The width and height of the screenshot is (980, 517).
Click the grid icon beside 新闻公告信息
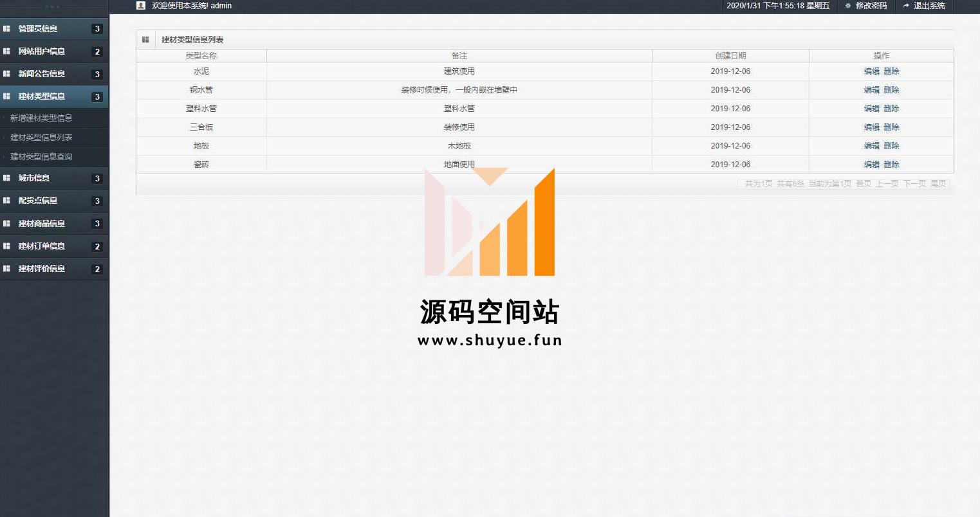click(7, 74)
